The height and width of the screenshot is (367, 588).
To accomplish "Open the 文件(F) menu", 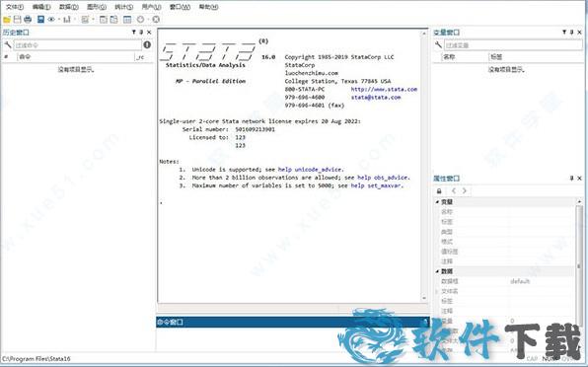I will (x=15, y=7).
